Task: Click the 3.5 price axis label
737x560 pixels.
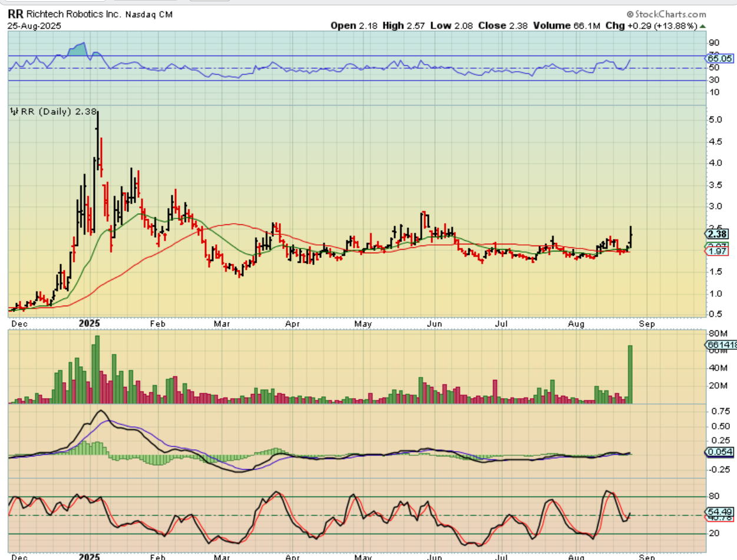Action: coord(714,185)
